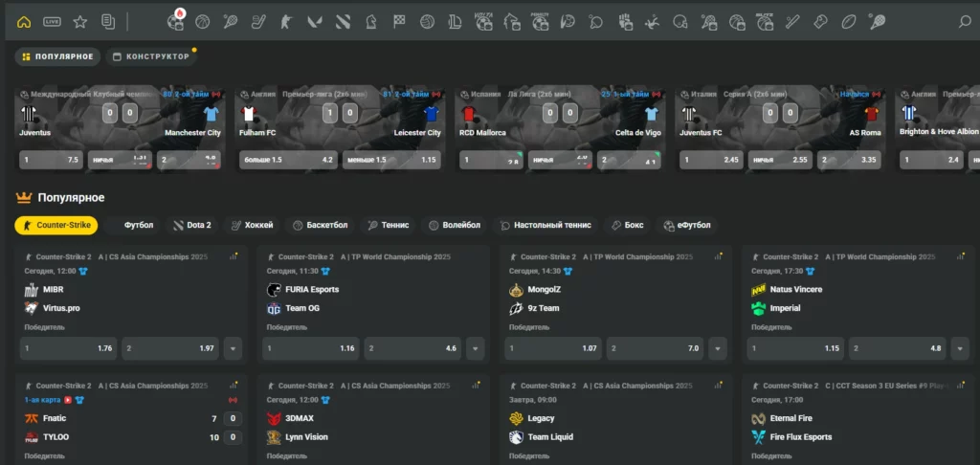This screenshot has width=980, height=465.
Task: Expand more markets for Natus Vincere vs Imperial
Action: click(960, 348)
